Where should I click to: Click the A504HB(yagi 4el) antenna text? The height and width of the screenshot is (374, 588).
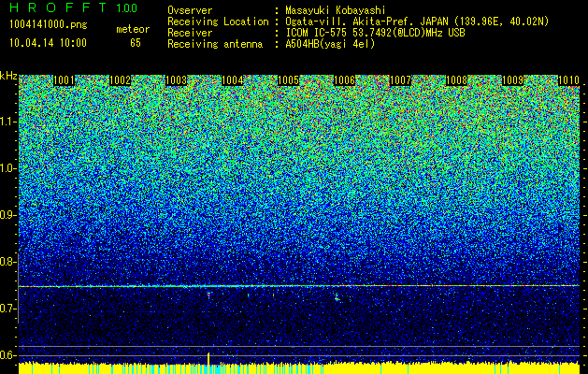coord(330,44)
